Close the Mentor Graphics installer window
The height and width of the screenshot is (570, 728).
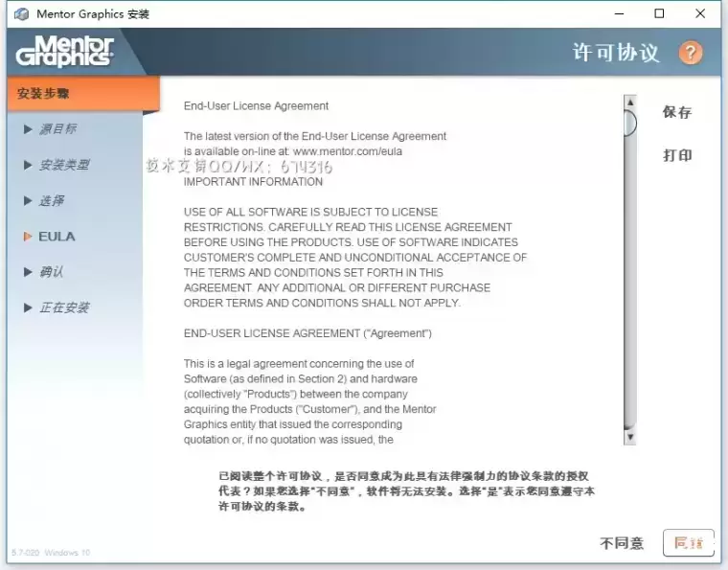700,14
